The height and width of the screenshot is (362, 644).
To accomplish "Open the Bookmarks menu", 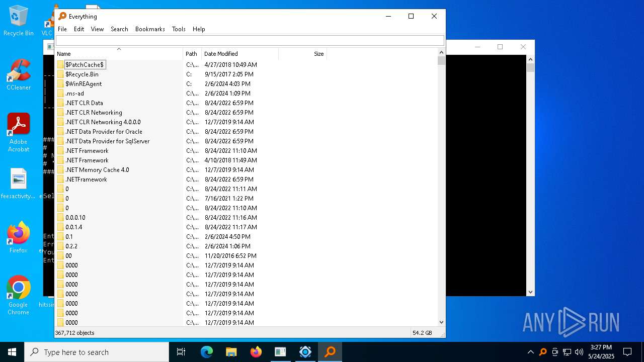I will coord(150,29).
